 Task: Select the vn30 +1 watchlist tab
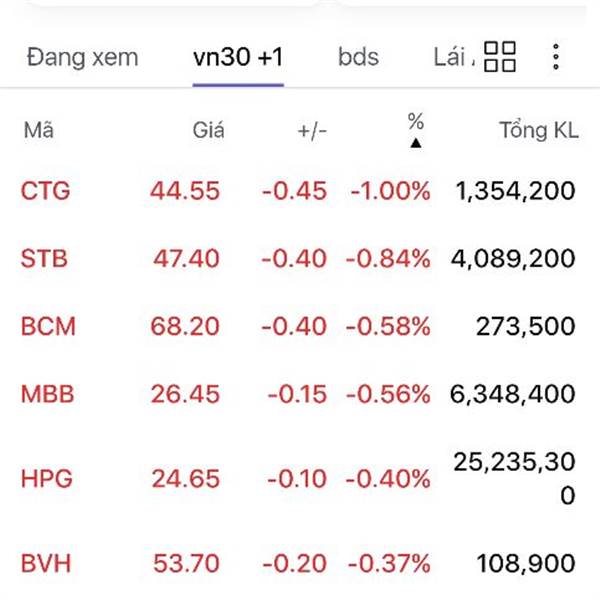coord(238,57)
